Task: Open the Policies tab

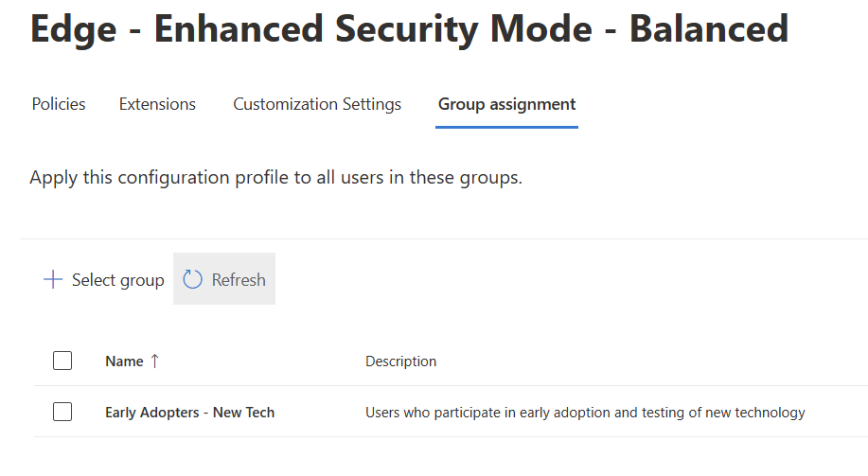Action: point(59,104)
